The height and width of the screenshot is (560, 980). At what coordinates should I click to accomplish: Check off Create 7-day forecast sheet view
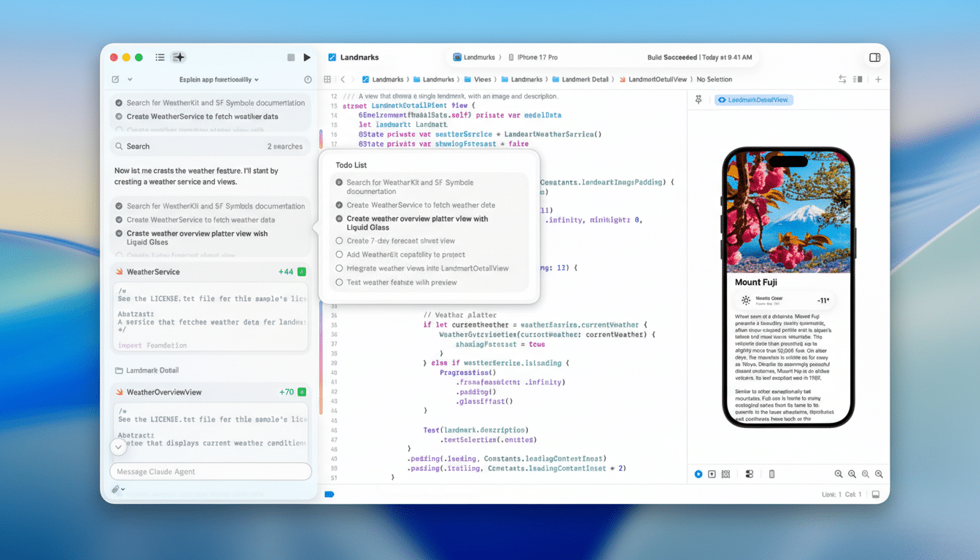click(339, 241)
